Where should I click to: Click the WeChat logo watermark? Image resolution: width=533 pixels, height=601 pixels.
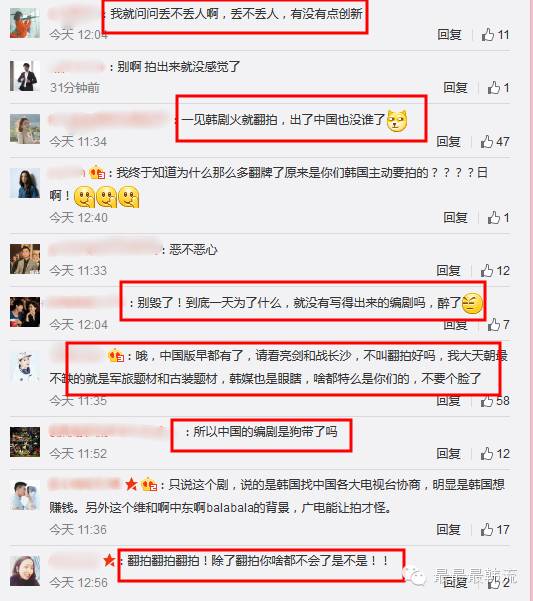click(414, 575)
